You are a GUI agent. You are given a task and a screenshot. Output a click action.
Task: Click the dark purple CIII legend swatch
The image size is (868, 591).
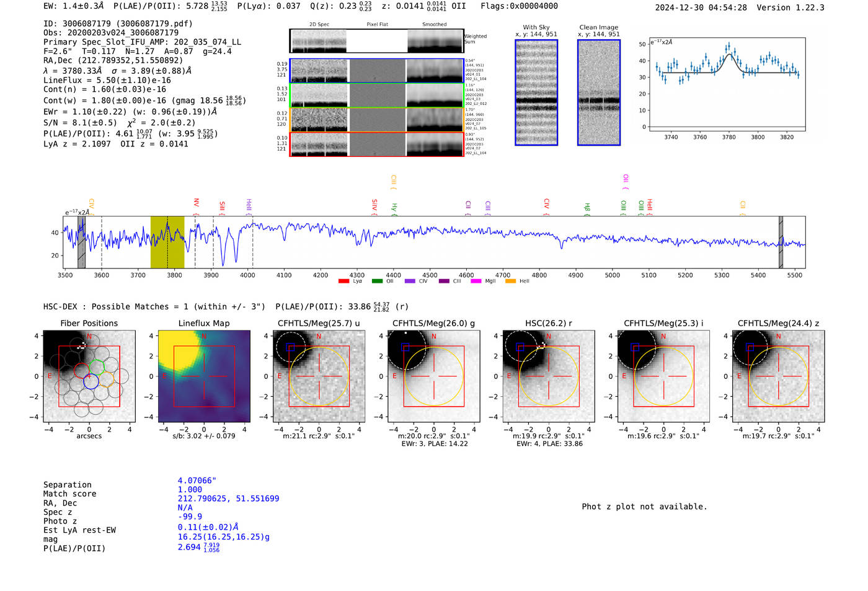click(x=444, y=281)
